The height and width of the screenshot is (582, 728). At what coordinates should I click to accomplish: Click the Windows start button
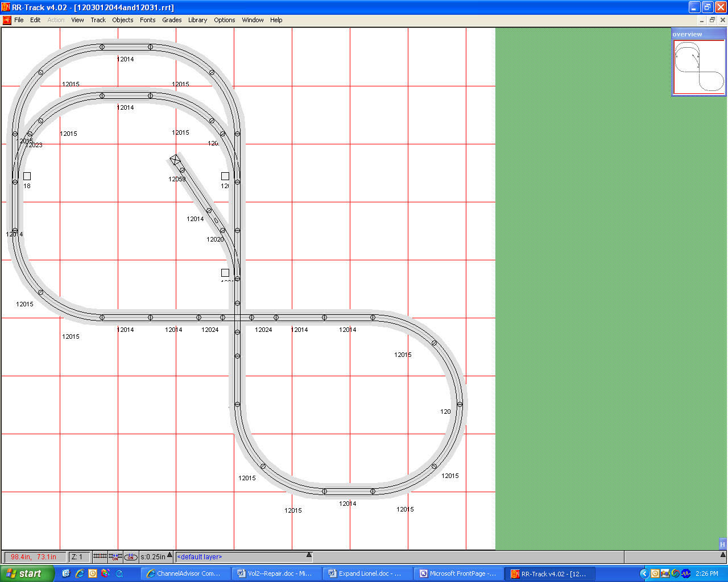click(27, 573)
